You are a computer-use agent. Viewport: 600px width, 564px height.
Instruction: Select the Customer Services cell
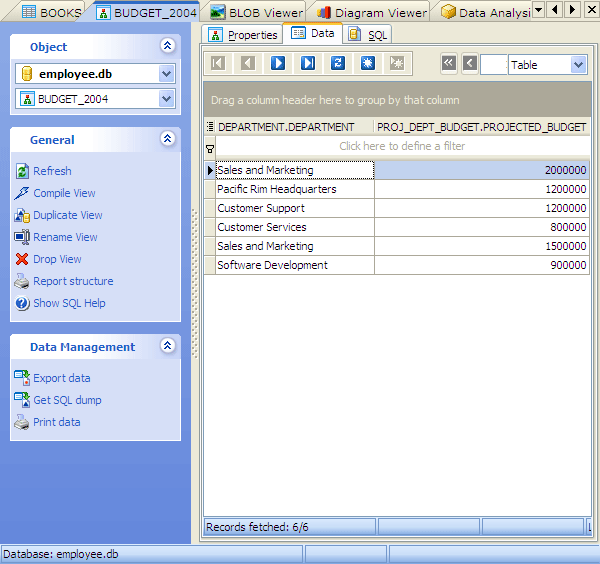click(x=295, y=227)
